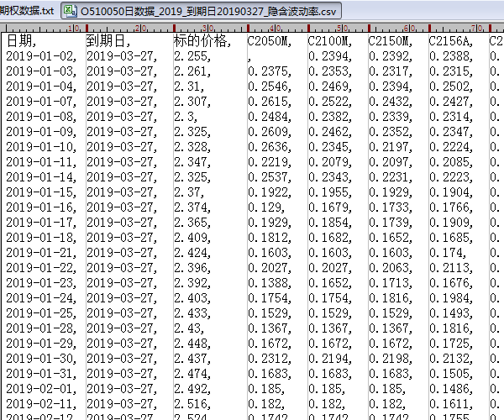Viewport: 504px width, 420px height.
Task: Click the C2050M value 0.2375
Action: coord(270,71)
